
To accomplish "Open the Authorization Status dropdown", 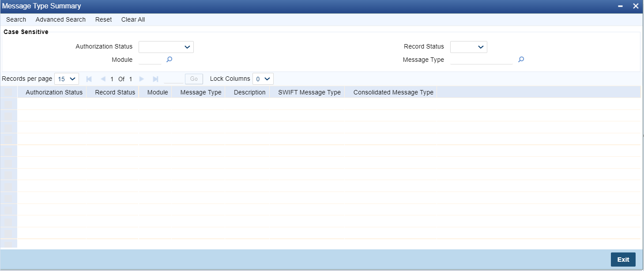I will click(x=166, y=47).
